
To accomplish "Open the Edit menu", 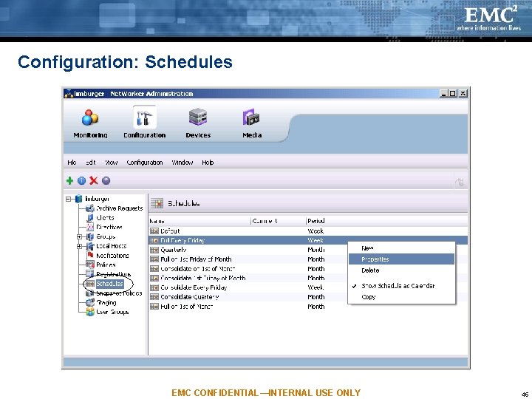I will point(90,163).
